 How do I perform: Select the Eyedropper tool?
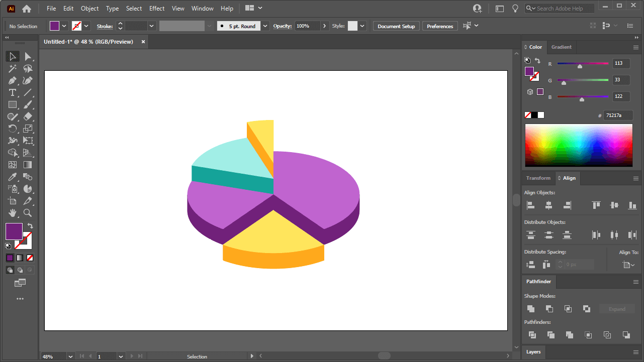(x=13, y=177)
